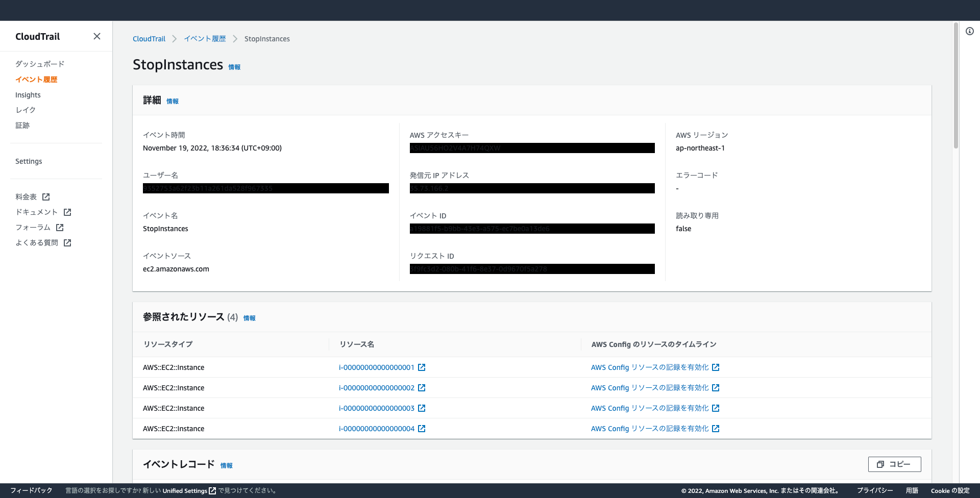Open the info panel icon top right

[x=970, y=31]
